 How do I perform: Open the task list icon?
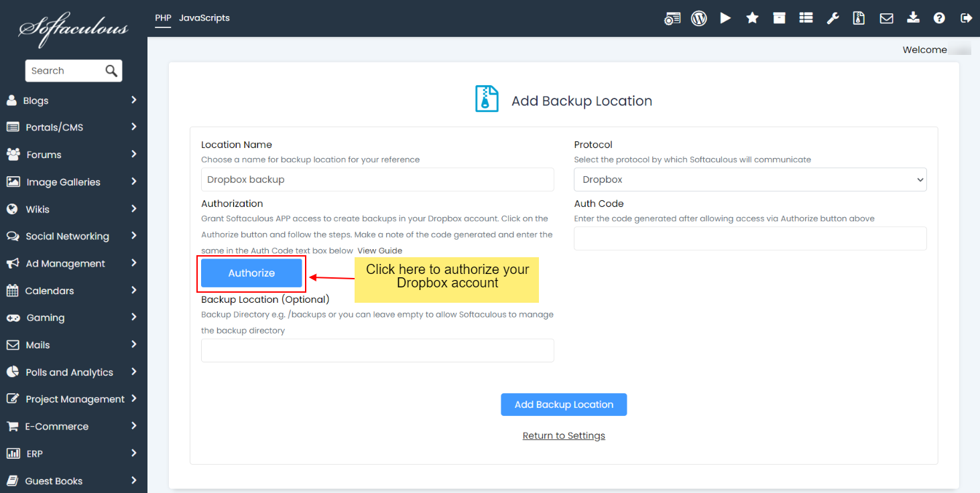tap(806, 18)
